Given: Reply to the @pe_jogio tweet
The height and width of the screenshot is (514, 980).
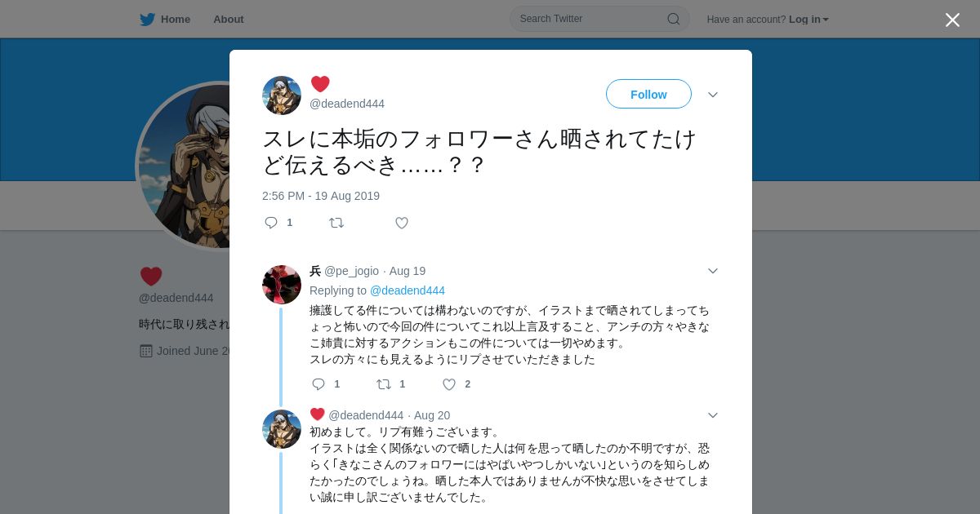Looking at the screenshot, I should [318, 384].
